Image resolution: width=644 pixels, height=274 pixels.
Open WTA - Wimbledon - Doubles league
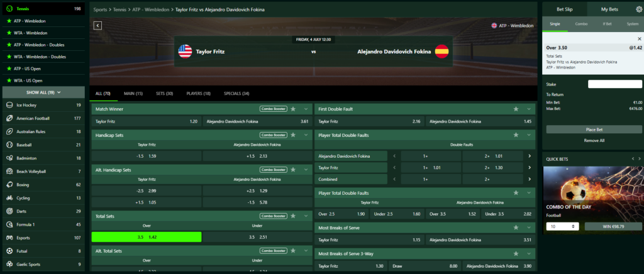click(x=40, y=57)
